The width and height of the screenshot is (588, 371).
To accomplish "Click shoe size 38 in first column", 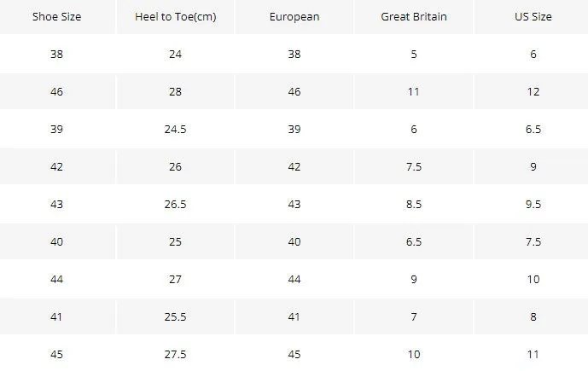I will pos(56,55).
